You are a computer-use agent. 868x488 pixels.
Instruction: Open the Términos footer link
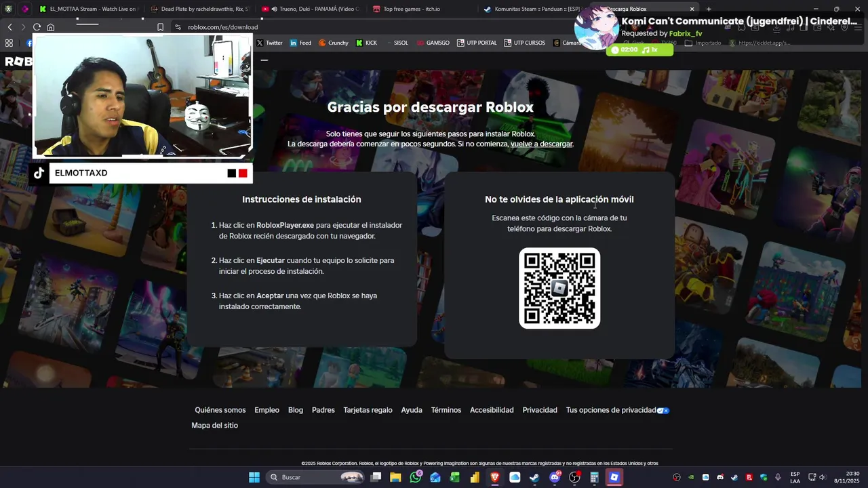pos(446,410)
